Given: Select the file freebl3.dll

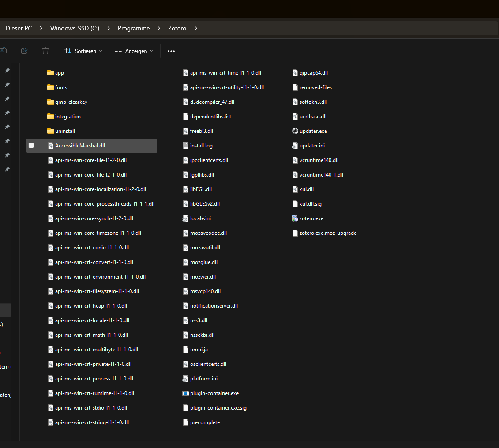Looking at the screenshot, I should click(x=202, y=131).
